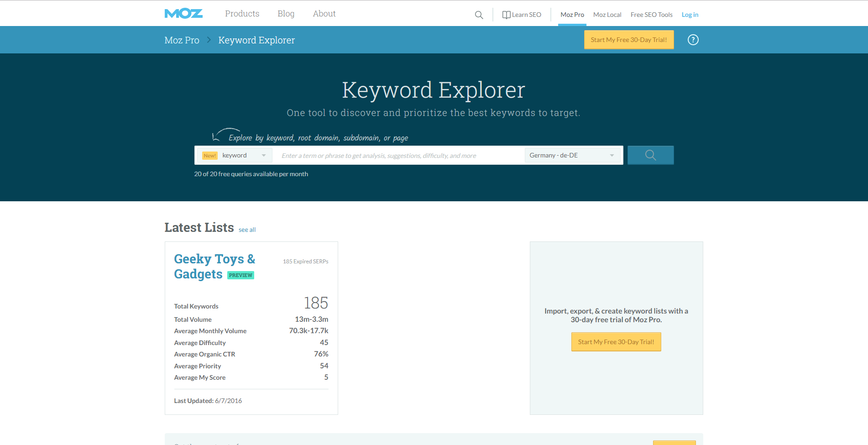The image size is (868, 445).
Task: Select the Moz Pro tab
Action: 572,15
